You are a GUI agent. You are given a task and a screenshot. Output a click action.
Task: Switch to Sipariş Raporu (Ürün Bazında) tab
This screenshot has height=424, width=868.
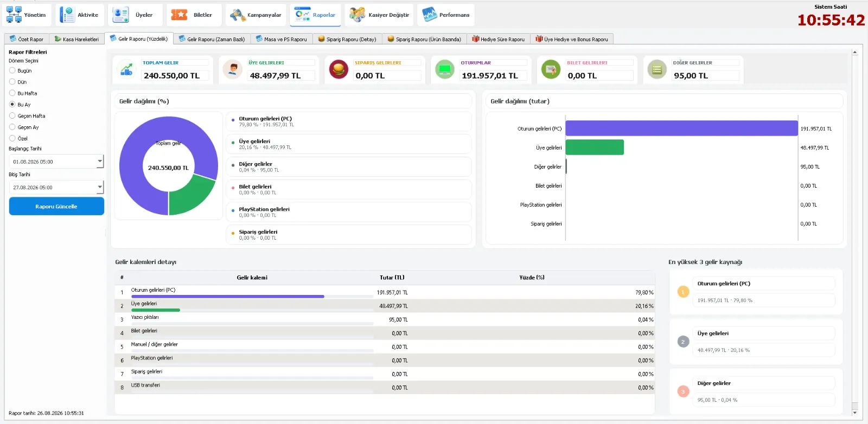click(424, 39)
